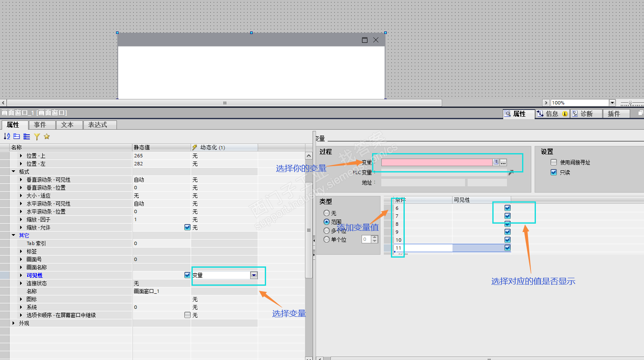
Task: Open the 信息 inspector tab
Action: tap(552, 114)
